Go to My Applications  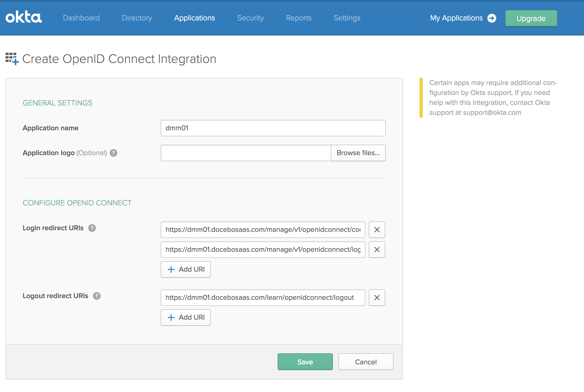pos(456,18)
